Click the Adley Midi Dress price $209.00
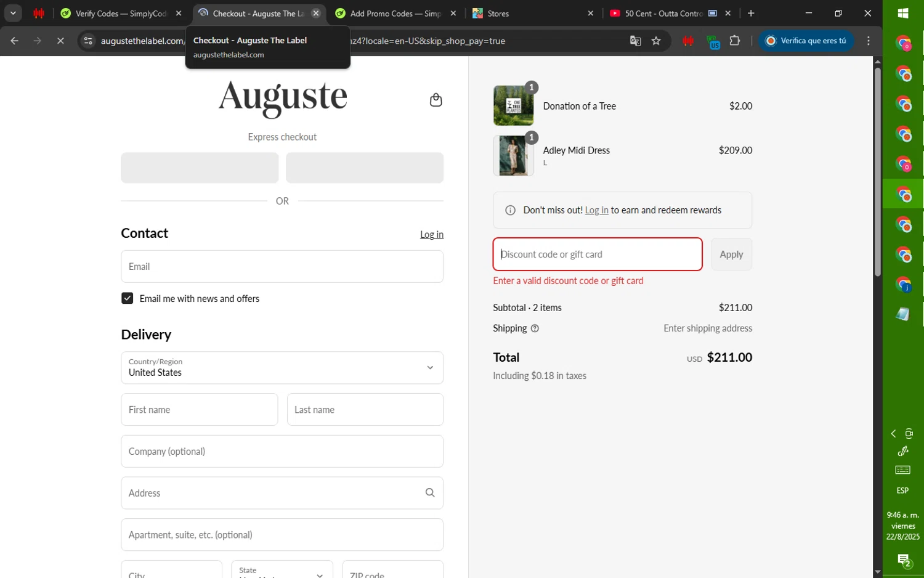The image size is (924, 578). [x=736, y=150]
